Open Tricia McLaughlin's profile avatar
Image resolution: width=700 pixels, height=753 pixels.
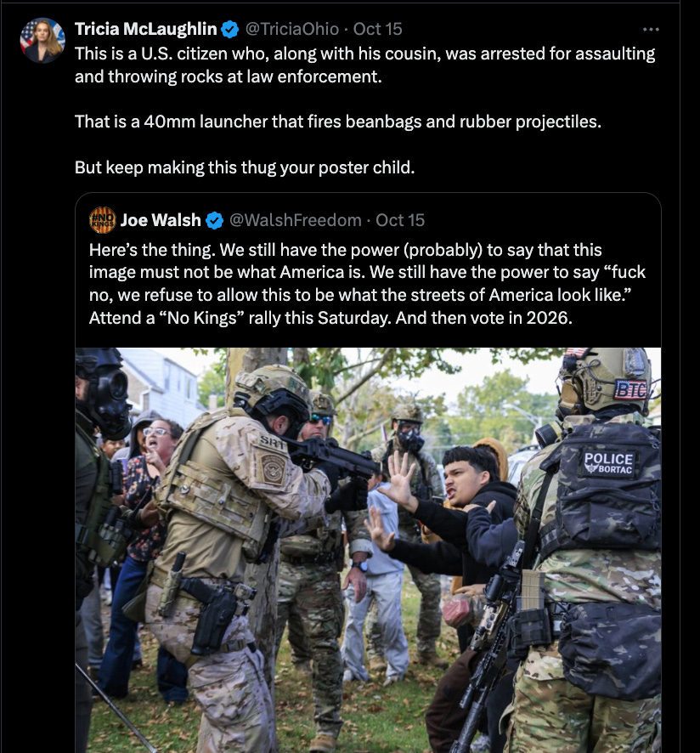42,40
